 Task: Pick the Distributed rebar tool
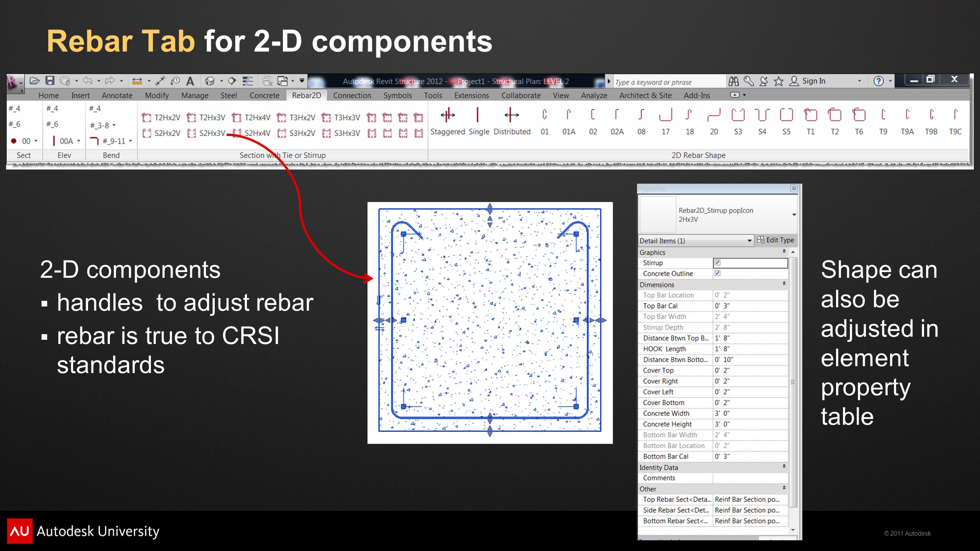pyautogui.click(x=512, y=122)
